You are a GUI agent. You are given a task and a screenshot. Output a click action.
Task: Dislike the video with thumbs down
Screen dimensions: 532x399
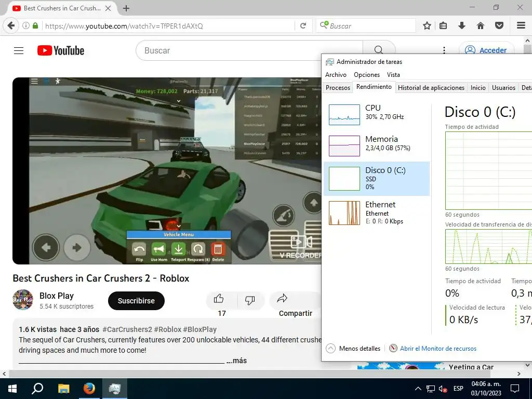[250, 300]
